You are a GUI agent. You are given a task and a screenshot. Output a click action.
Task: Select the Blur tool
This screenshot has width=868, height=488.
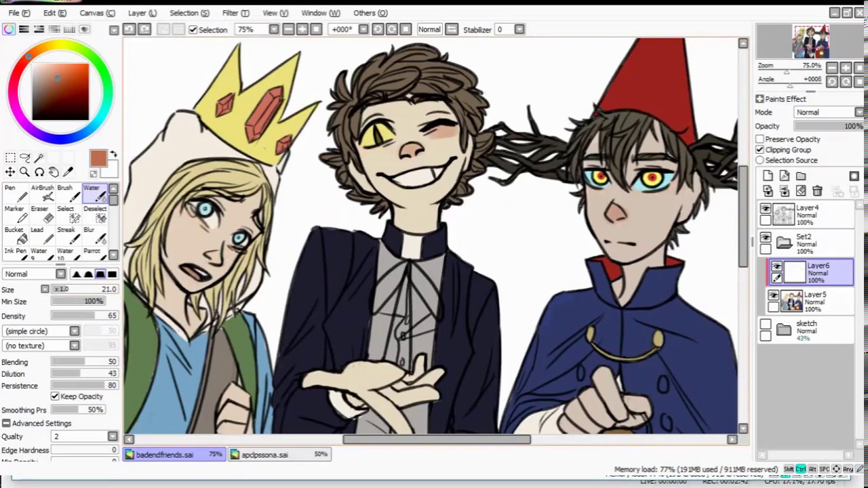pos(95,235)
